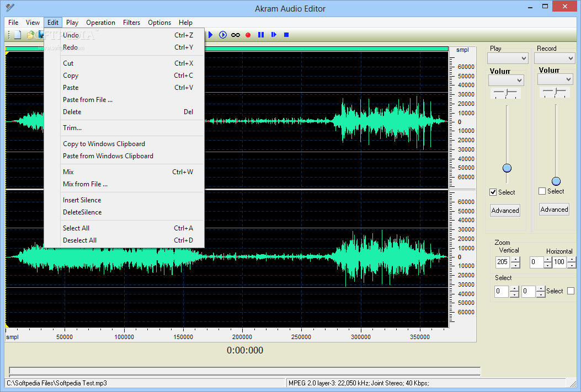Choose Undo from the Edit menu

[125, 35]
